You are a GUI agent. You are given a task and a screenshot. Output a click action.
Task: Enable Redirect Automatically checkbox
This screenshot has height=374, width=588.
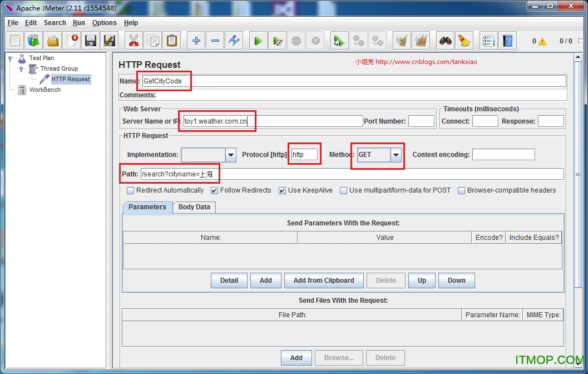(131, 190)
